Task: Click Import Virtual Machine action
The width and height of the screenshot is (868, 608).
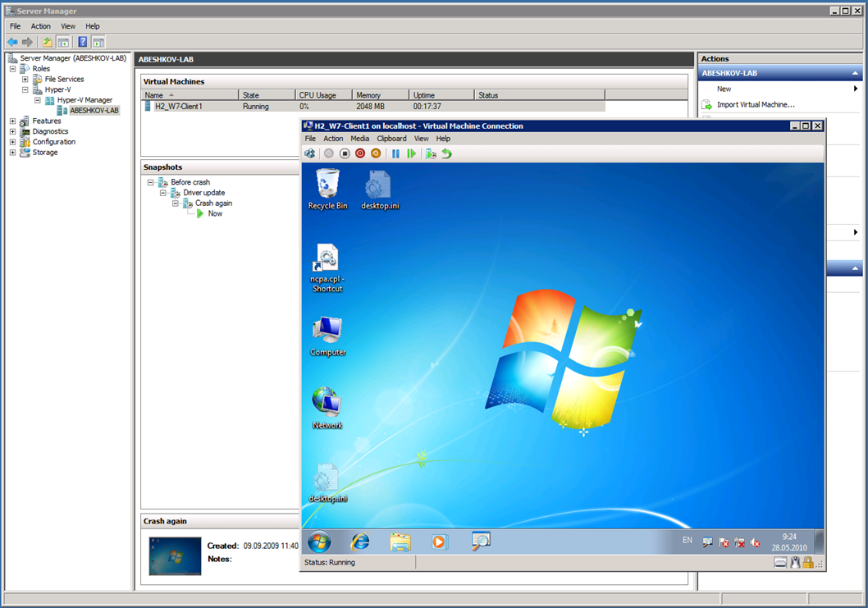Action: click(x=755, y=105)
